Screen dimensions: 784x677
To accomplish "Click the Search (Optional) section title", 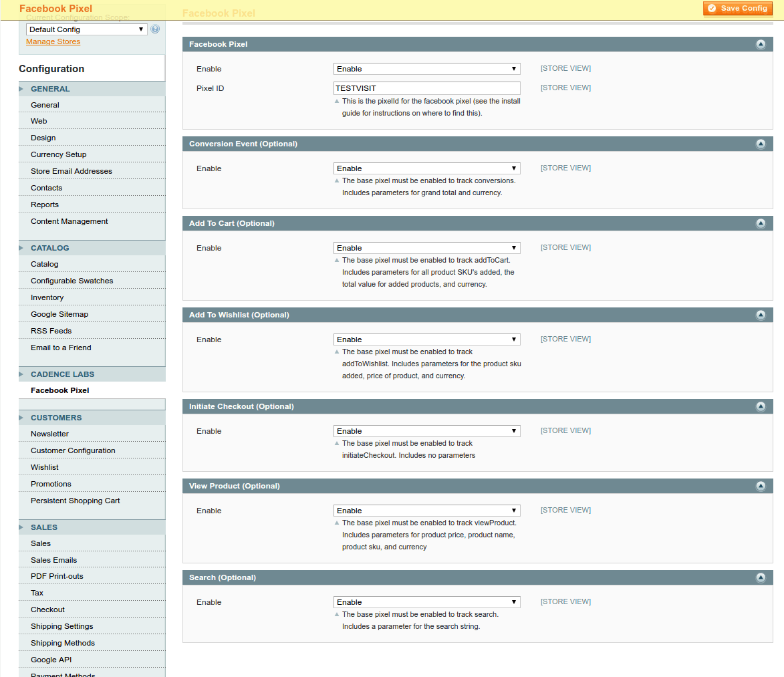I will click(x=223, y=577).
